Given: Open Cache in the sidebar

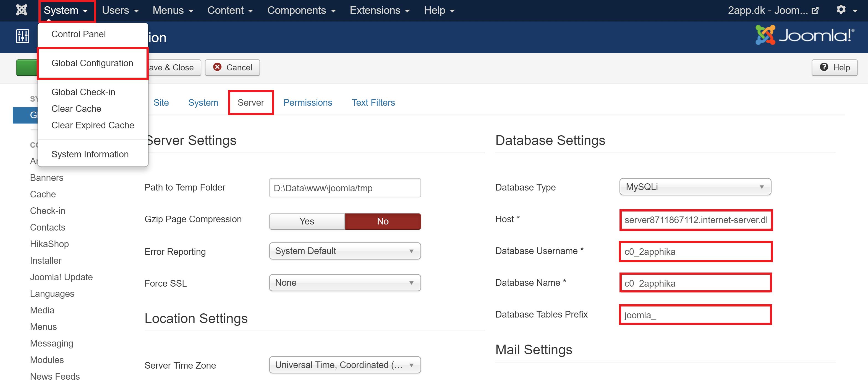Looking at the screenshot, I should pyautogui.click(x=43, y=194).
